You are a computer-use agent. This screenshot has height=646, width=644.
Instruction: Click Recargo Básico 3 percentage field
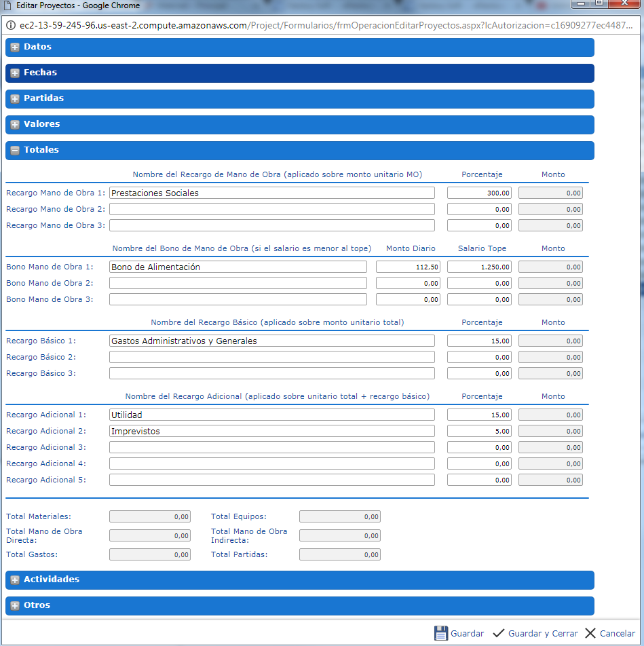(479, 373)
